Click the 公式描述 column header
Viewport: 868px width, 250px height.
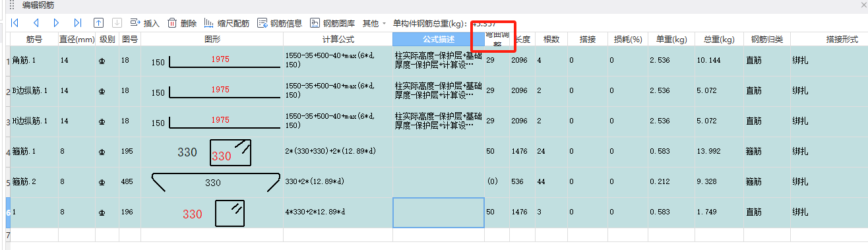(439, 39)
